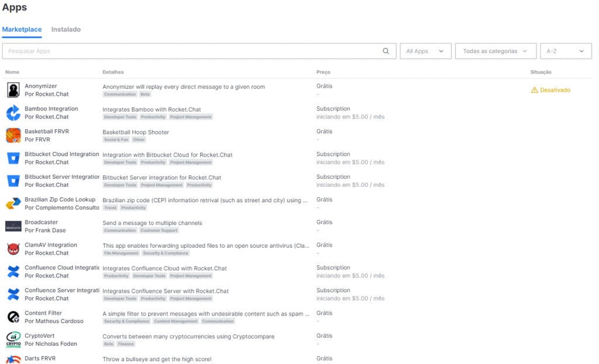Open the Bamboo Integration app name
This screenshot has width=599, height=364.
(51, 109)
